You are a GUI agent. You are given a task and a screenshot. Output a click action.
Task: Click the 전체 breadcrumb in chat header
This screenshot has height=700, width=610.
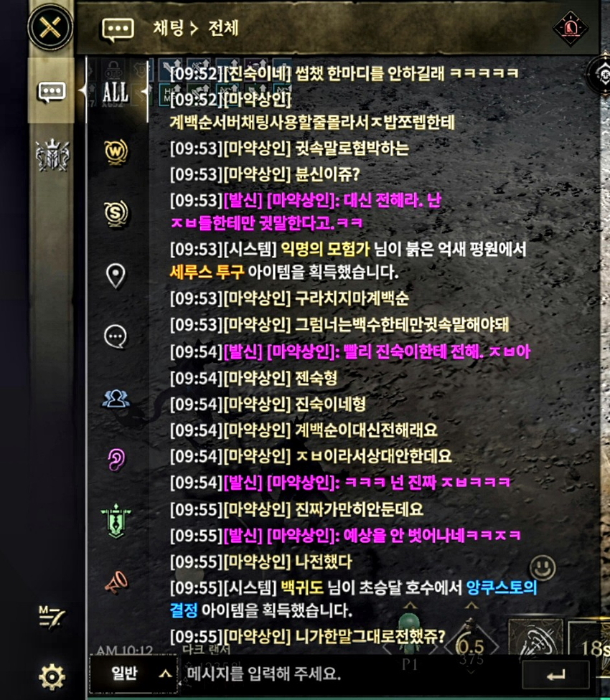click(x=223, y=28)
